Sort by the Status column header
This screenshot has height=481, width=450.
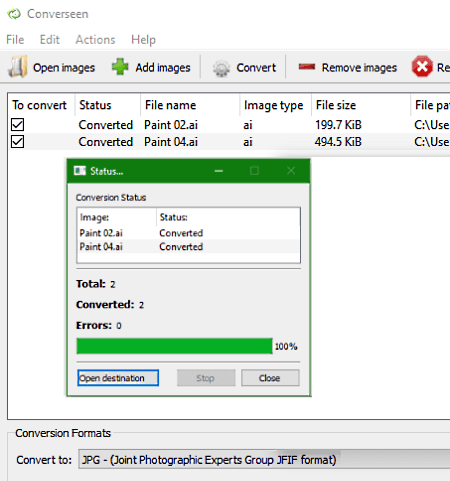pyautogui.click(x=108, y=105)
